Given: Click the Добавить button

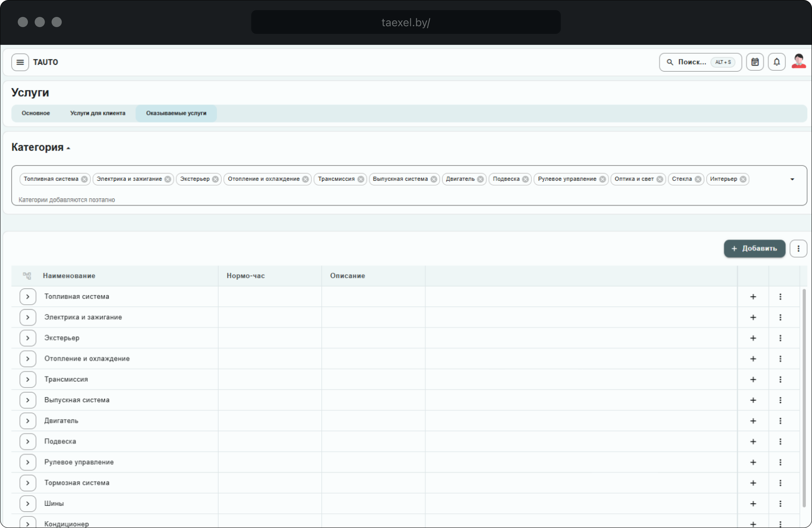Looking at the screenshot, I should 754,248.
